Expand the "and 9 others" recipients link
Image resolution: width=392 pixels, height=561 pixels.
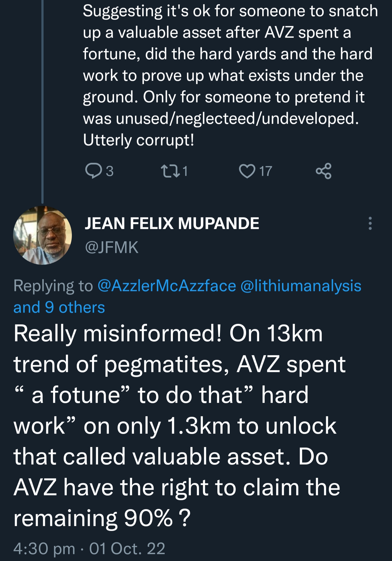59,307
